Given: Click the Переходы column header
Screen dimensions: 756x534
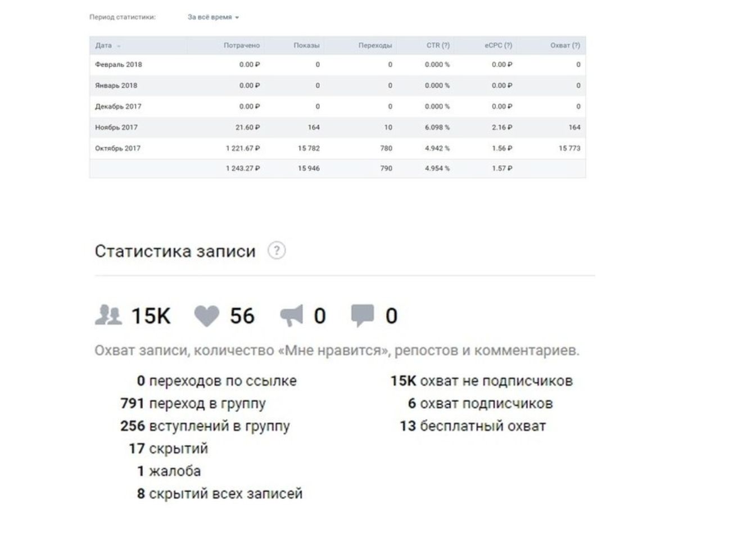Looking at the screenshot, I should click(x=377, y=46).
